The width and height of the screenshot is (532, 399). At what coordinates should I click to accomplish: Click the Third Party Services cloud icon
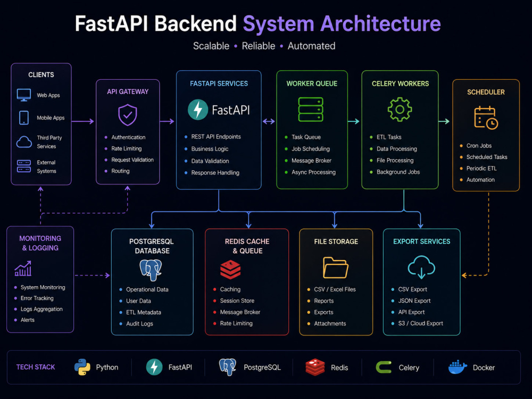click(x=24, y=142)
